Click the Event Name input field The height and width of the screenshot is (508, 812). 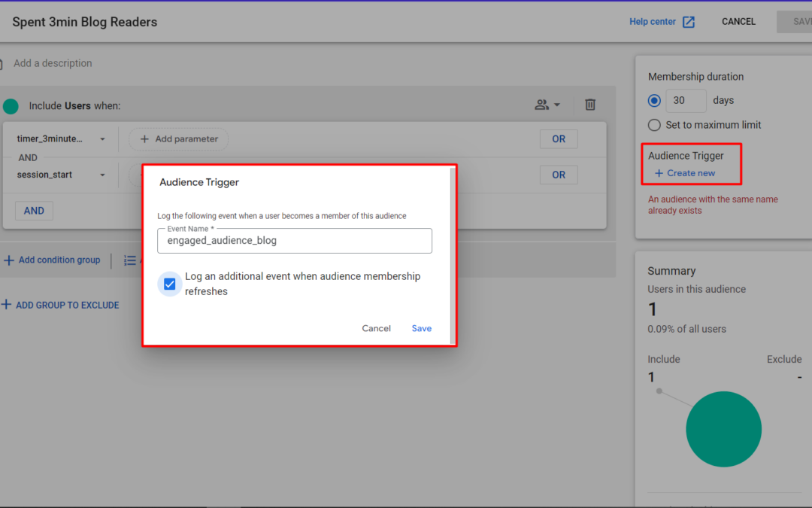(295, 241)
